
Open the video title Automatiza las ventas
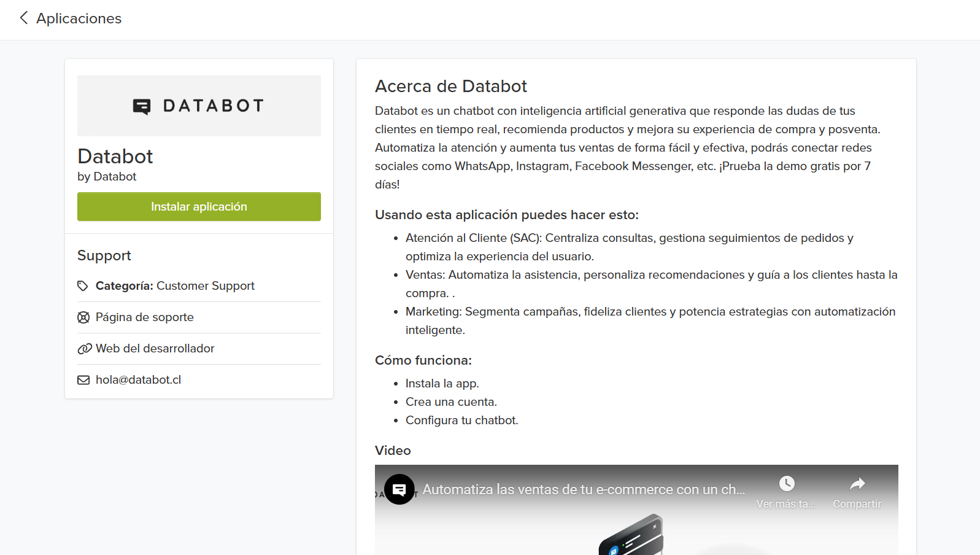(x=584, y=489)
